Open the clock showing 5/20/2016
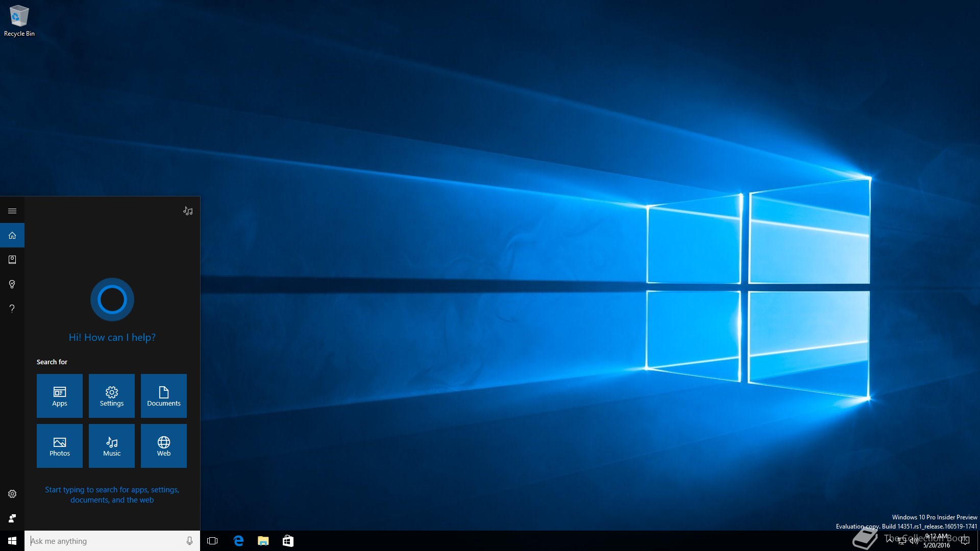 pos(937,541)
